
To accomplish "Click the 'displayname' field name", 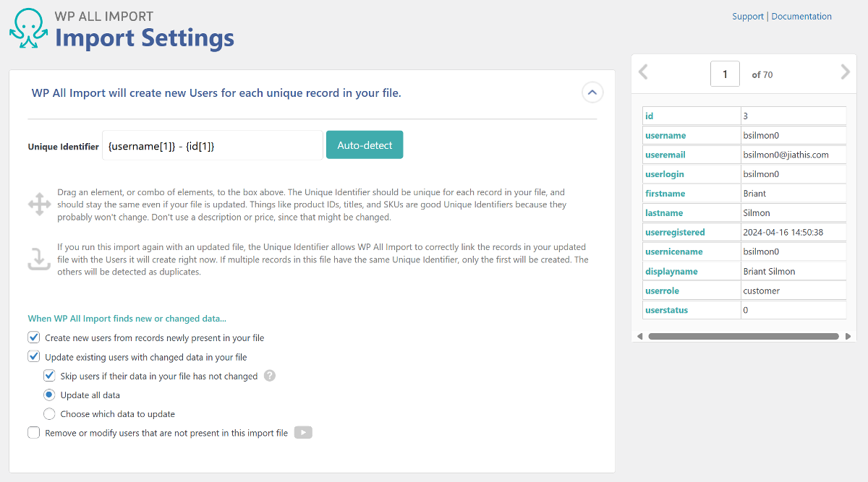I will tap(671, 272).
